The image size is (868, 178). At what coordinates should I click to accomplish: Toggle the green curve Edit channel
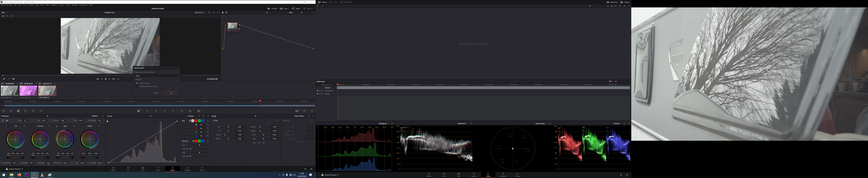pyautogui.click(x=199, y=121)
